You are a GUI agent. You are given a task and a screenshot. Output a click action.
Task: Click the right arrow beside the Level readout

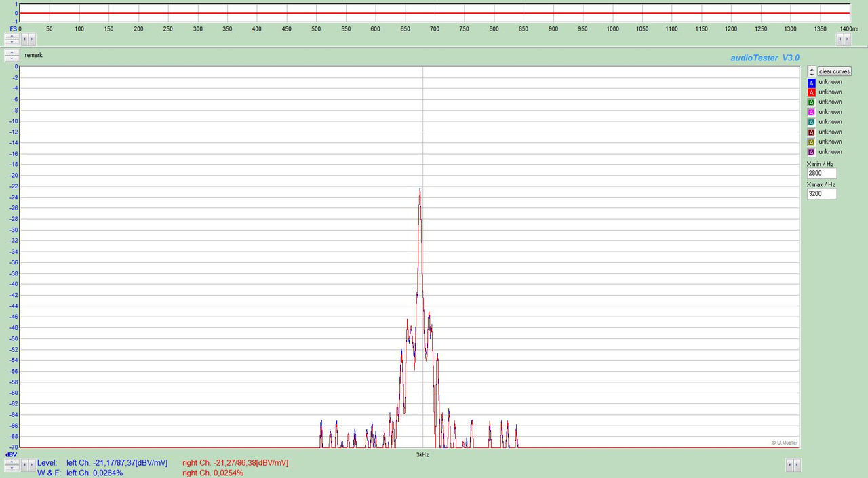click(x=32, y=465)
